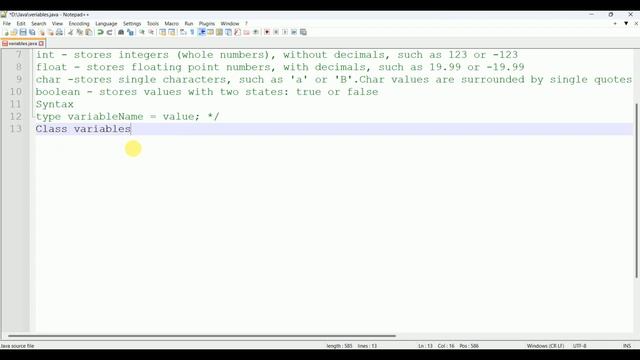Expand the document list dropdown triangle
The image size is (640, 360).
coord(626,24)
